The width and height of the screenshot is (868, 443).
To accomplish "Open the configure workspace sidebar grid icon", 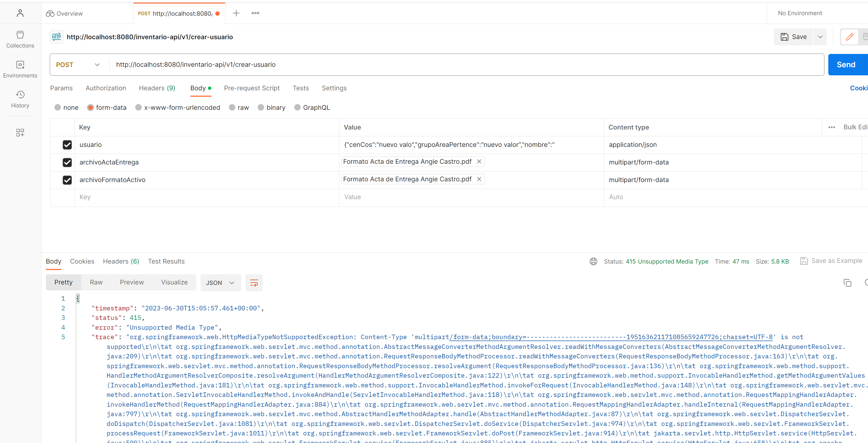I will [20, 132].
